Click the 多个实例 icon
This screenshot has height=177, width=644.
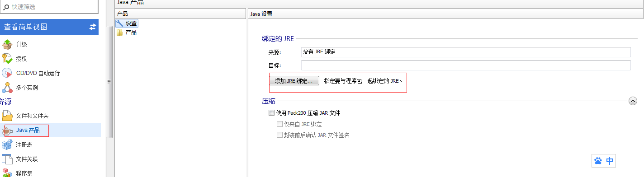click(7, 88)
